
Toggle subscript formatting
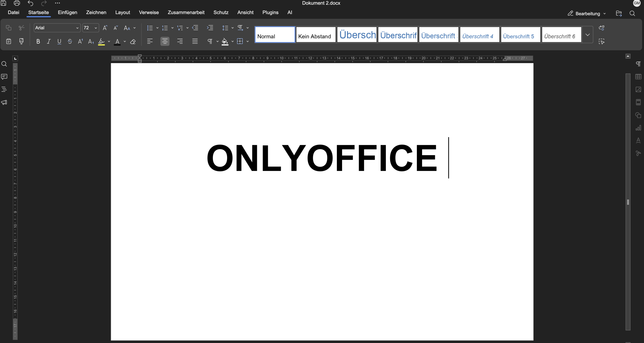pos(91,41)
